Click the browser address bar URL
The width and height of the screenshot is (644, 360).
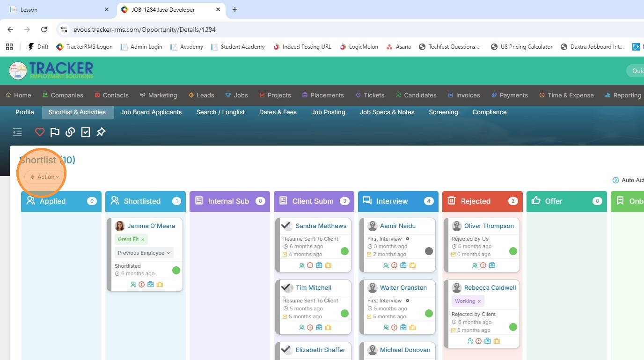145,29
